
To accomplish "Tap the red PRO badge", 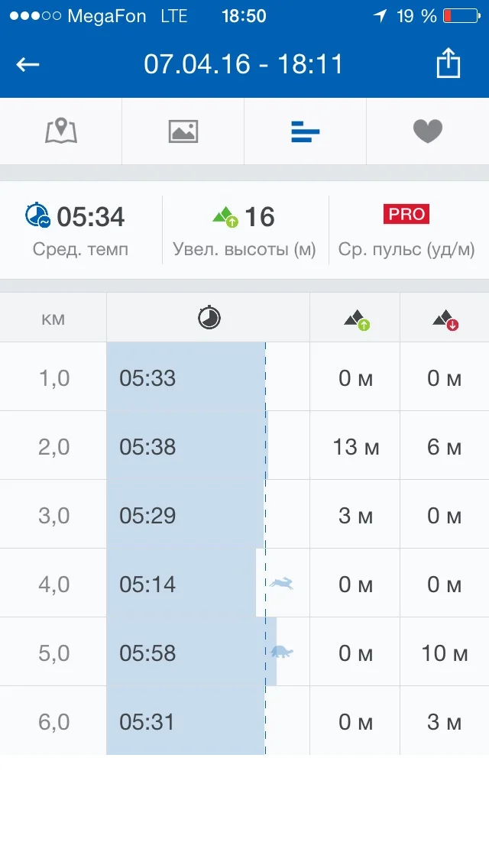I will click(x=406, y=215).
